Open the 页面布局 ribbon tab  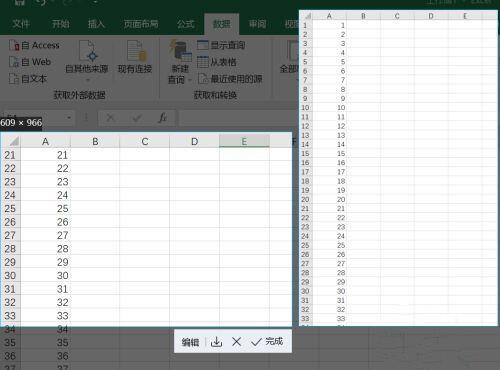[141, 24]
